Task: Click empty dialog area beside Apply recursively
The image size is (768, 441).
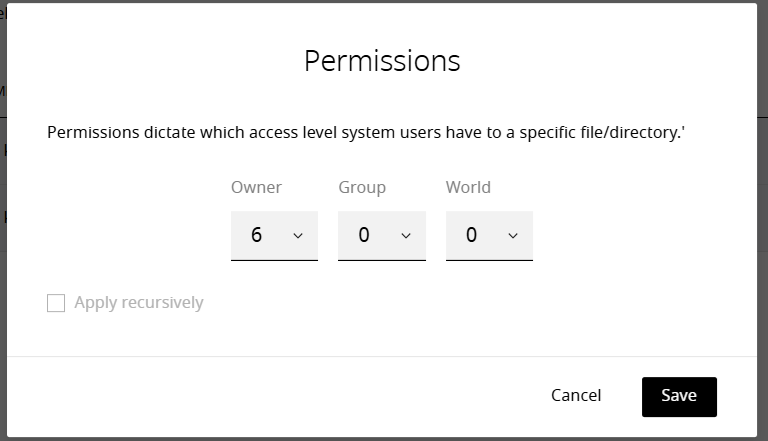Action: (450, 303)
